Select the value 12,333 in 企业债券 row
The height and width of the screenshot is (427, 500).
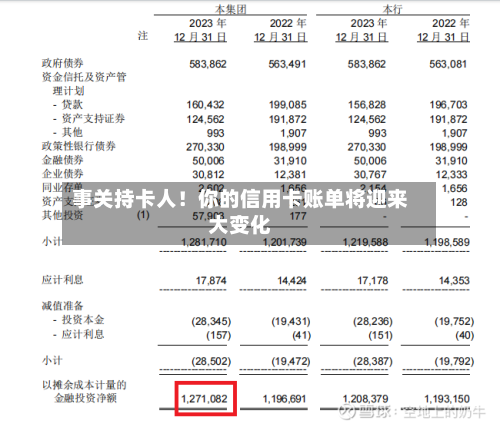tap(452, 174)
